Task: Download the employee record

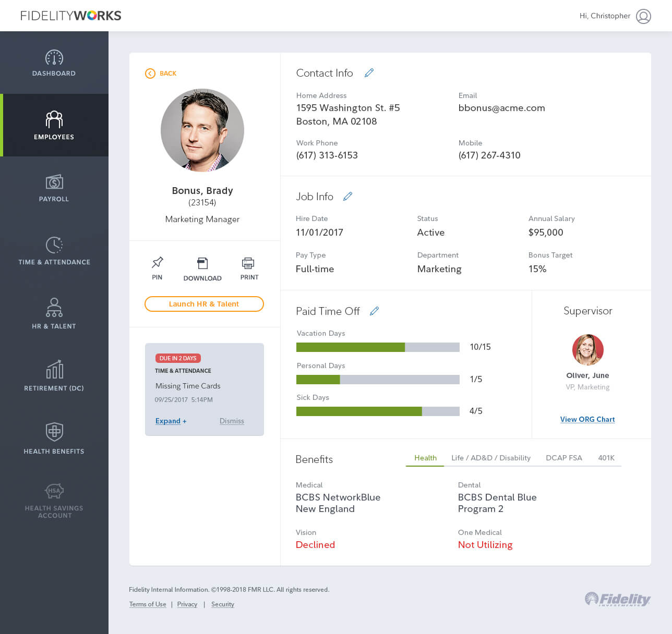Action: click(202, 263)
